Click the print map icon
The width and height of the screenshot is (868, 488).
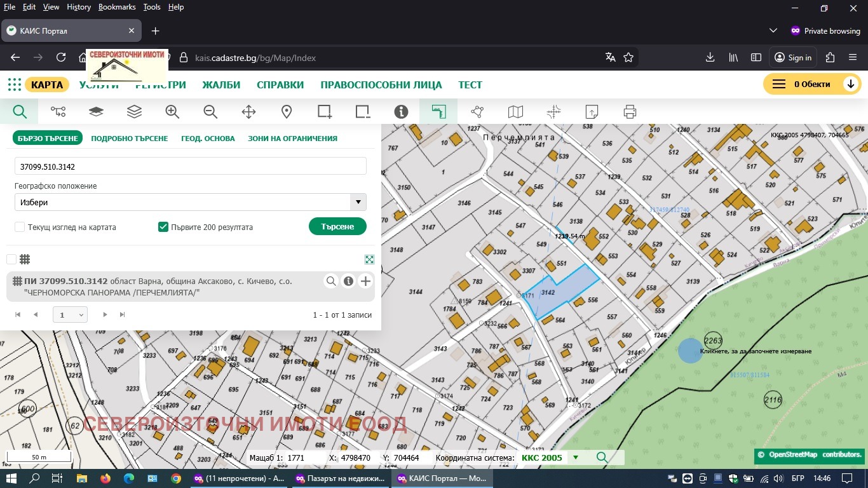[630, 112]
